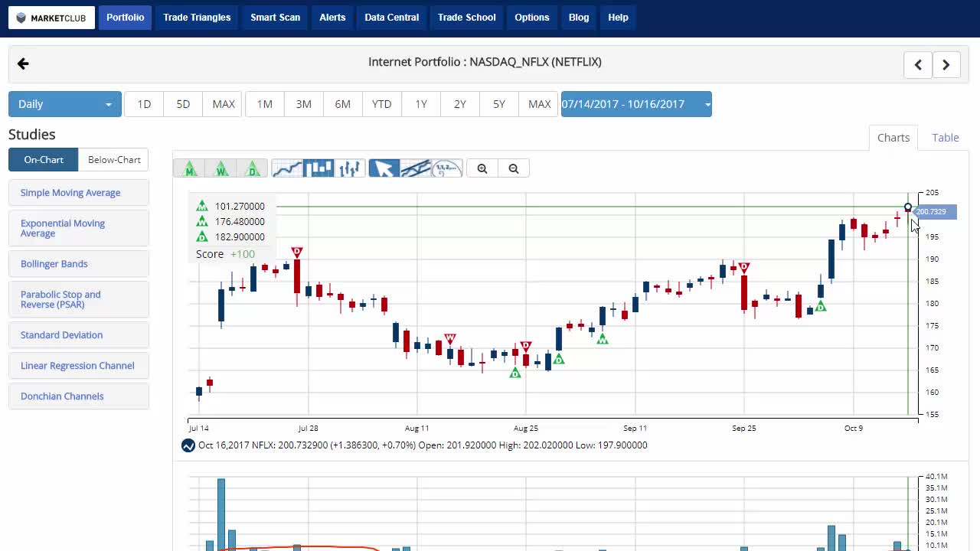The height and width of the screenshot is (551, 980).
Task: Click the MarketClub logo
Action: tap(52, 18)
